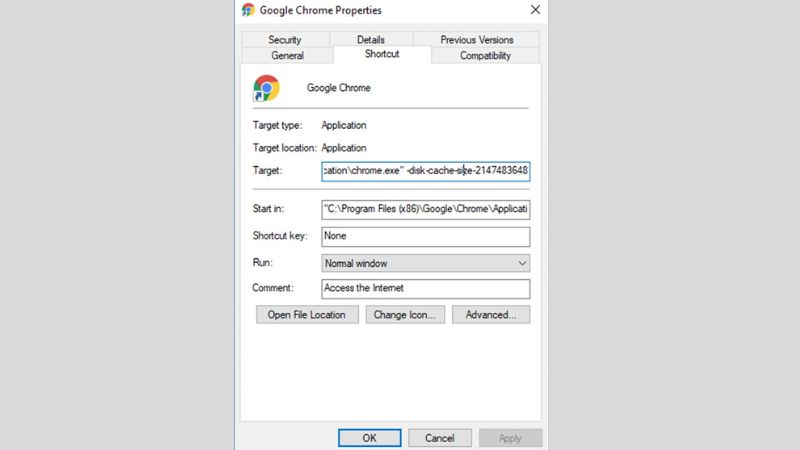
Task: Open the Compatibility tab
Action: [x=485, y=56]
